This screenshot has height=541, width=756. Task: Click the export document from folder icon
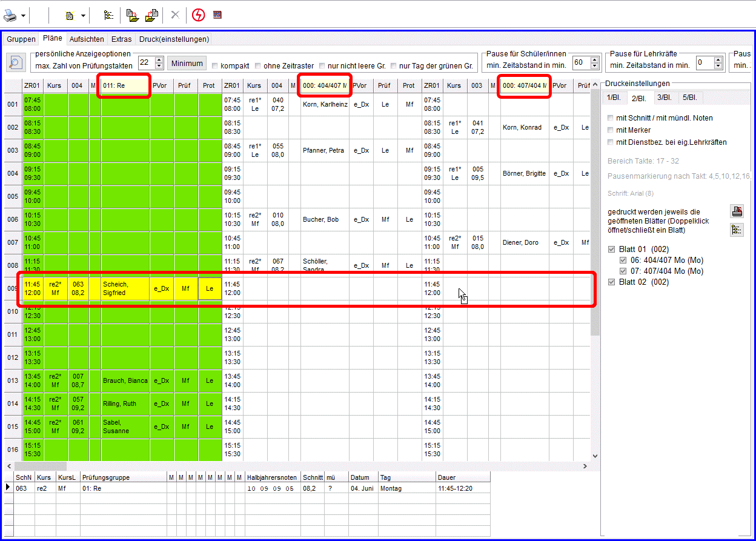(151, 15)
